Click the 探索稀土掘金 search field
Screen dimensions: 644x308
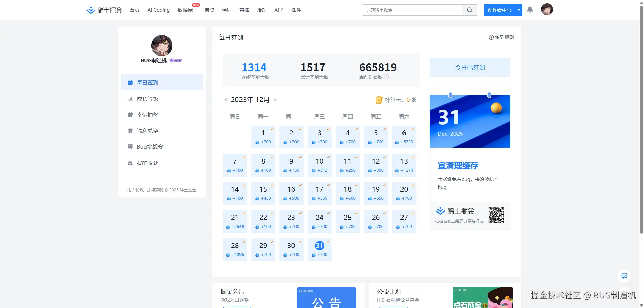tap(413, 10)
